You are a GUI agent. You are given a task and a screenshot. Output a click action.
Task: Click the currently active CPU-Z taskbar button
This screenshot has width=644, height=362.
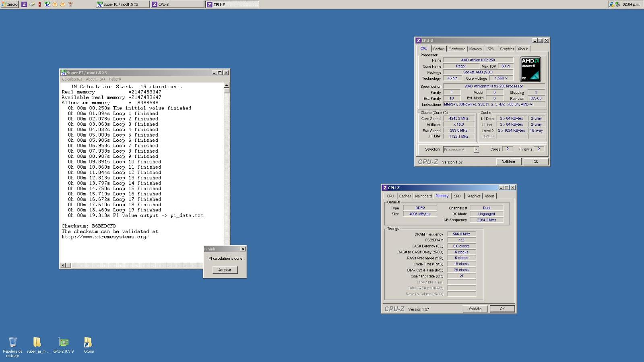coord(232,4)
